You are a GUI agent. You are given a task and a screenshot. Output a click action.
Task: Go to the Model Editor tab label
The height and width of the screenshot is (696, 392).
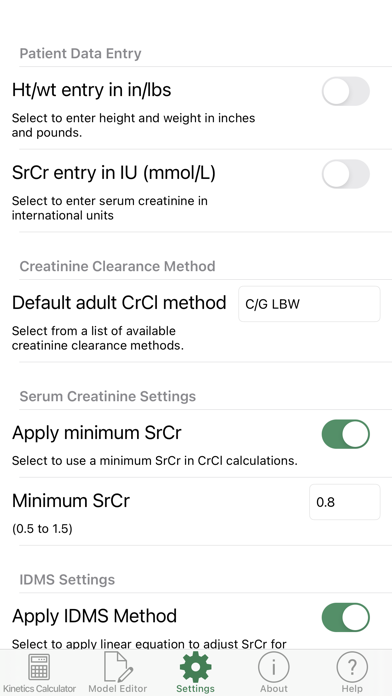point(117,688)
